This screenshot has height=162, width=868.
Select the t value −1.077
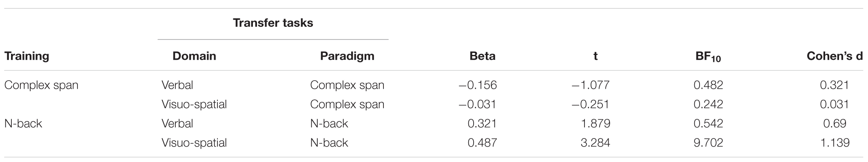591,85
